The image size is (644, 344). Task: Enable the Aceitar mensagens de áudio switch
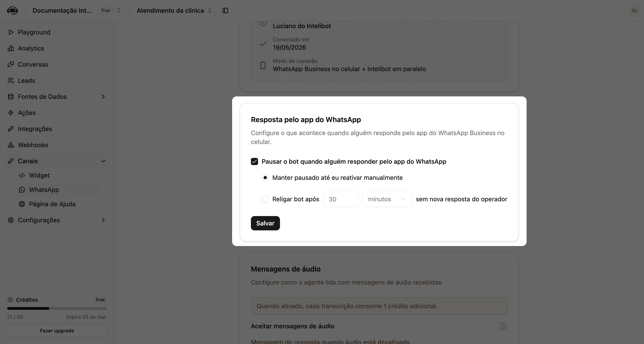pyautogui.click(x=500, y=326)
